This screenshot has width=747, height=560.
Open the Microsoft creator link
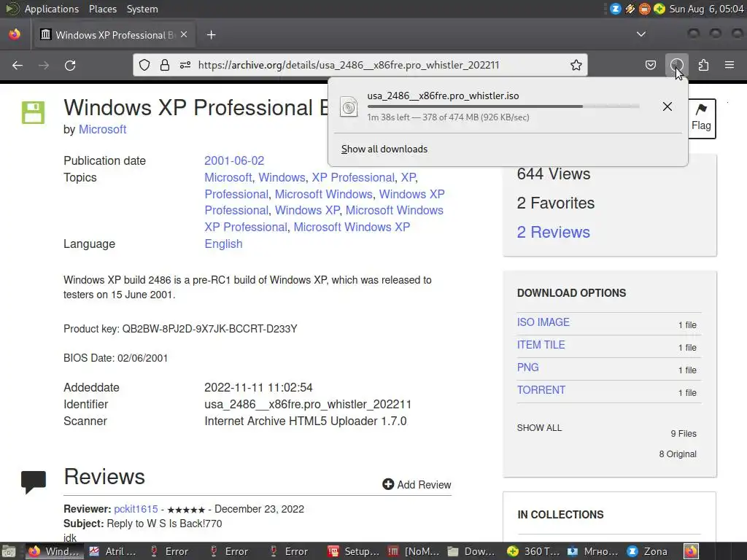coord(102,130)
